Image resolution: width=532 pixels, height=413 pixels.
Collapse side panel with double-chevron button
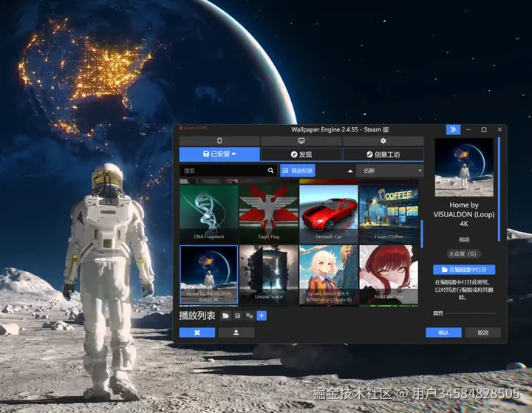(x=453, y=129)
